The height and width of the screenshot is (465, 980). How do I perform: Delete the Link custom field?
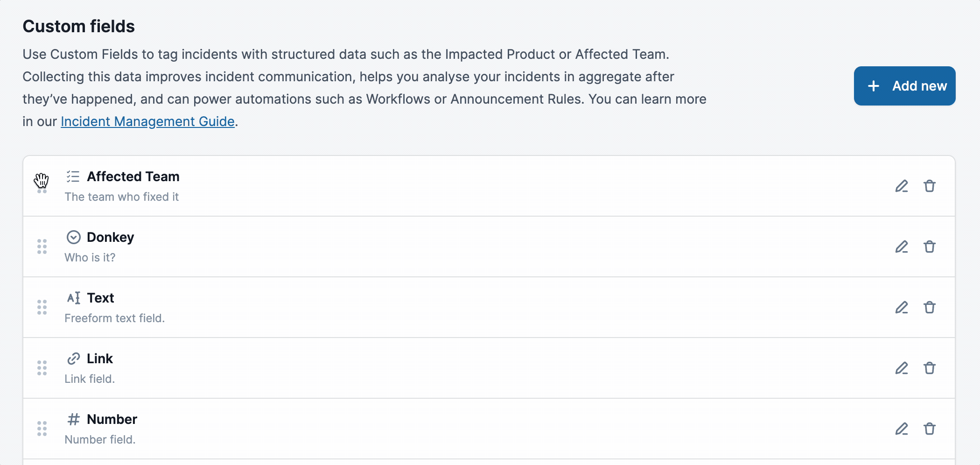coord(930,368)
